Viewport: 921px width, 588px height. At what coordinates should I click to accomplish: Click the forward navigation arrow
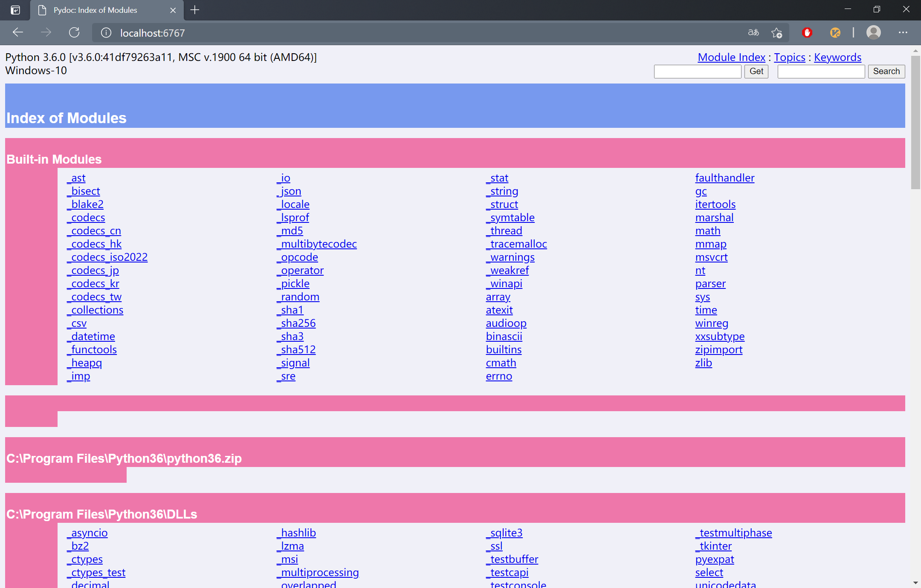pyautogui.click(x=46, y=32)
